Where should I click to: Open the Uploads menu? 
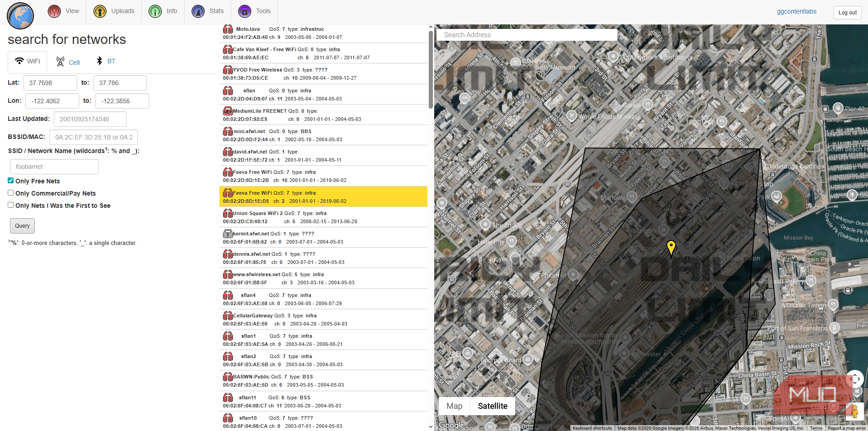[x=114, y=11]
